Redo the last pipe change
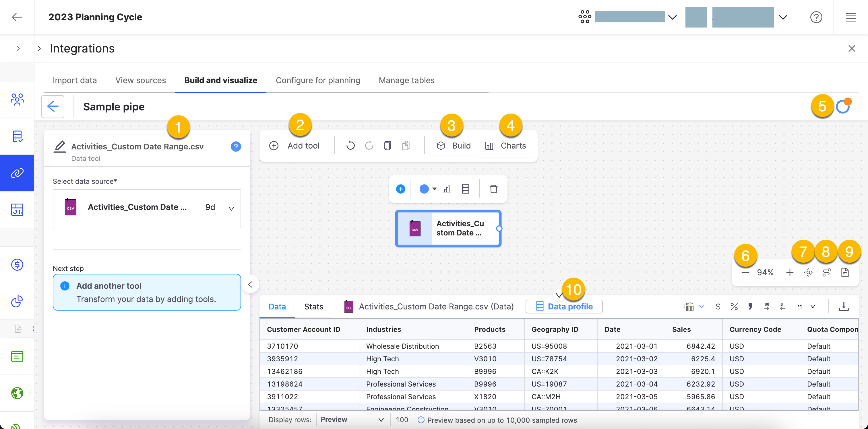This screenshot has width=868, height=429. pyautogui.click(x=369, y=146)
